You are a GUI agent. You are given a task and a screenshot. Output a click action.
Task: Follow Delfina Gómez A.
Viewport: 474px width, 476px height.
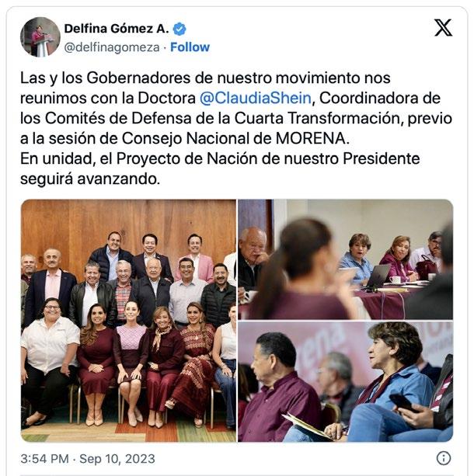[x=190, y=47]
